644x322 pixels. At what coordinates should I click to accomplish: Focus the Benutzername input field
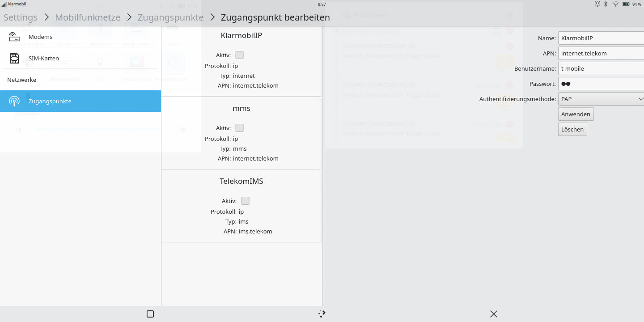point(601,68)
